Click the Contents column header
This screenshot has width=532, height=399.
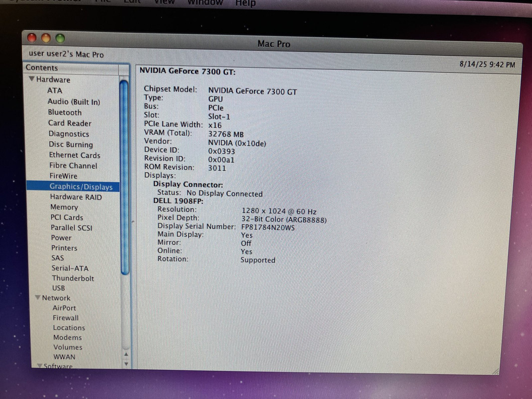click(72, 67)
